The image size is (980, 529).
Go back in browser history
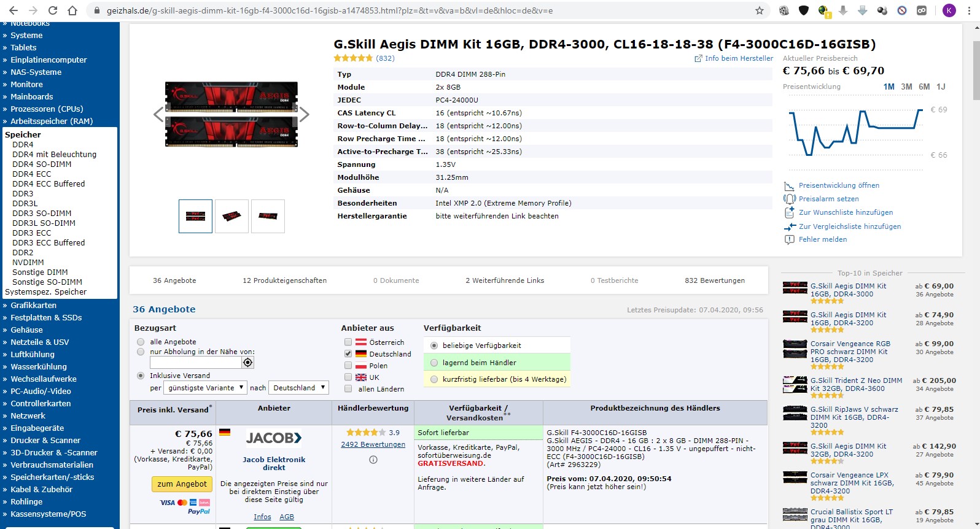point(13,10)
